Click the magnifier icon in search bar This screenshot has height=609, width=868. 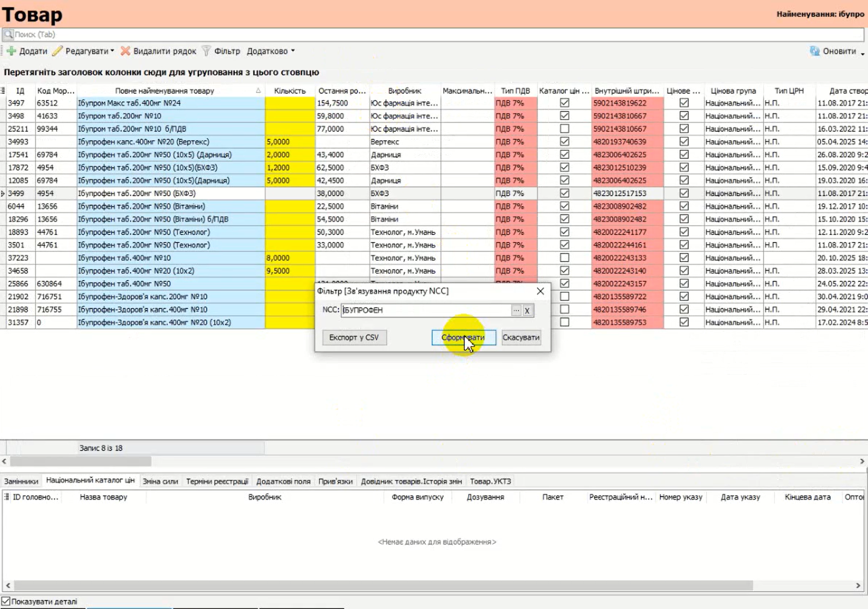[8, 34]
